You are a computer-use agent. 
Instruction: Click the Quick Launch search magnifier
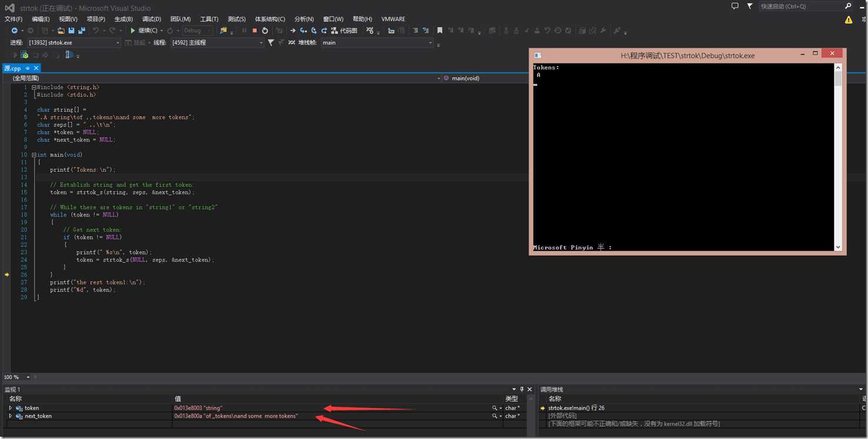[848, 6]
